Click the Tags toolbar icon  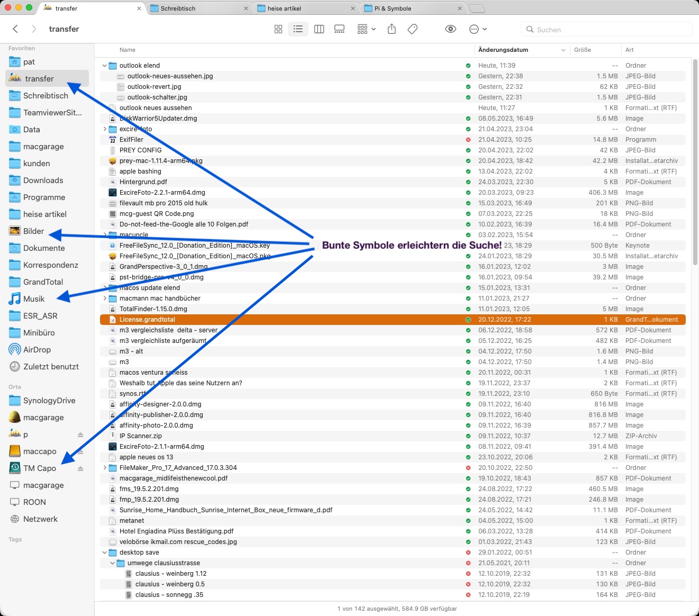[x=413, y=29]
